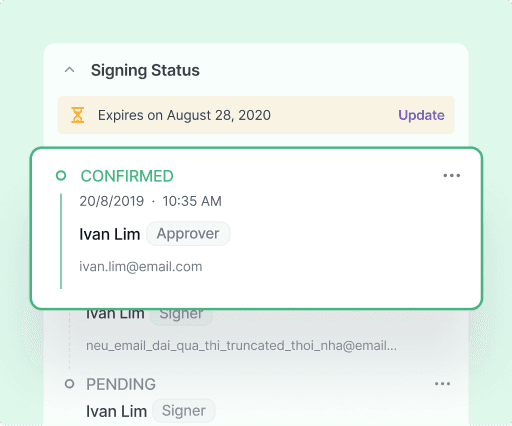
Task: Open the three-dot menu on CONFIRMED card
Action: [452, 175]
